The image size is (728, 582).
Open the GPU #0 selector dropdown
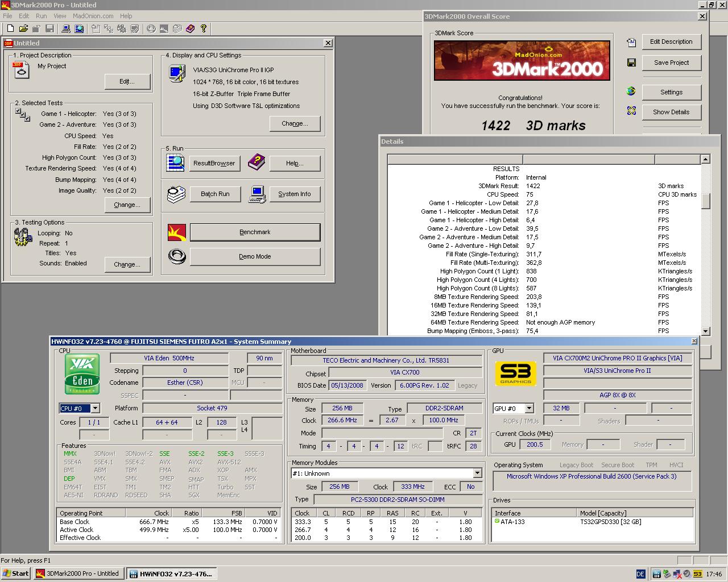point(530,408)
